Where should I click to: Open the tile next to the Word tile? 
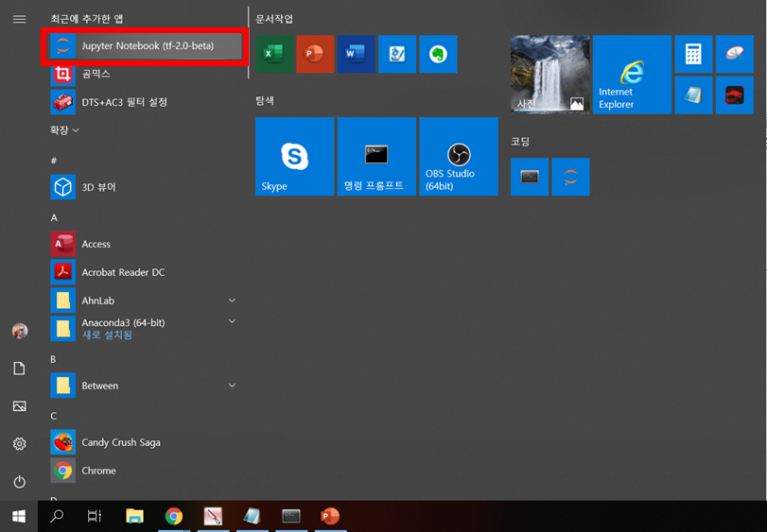tap(397, 54)
